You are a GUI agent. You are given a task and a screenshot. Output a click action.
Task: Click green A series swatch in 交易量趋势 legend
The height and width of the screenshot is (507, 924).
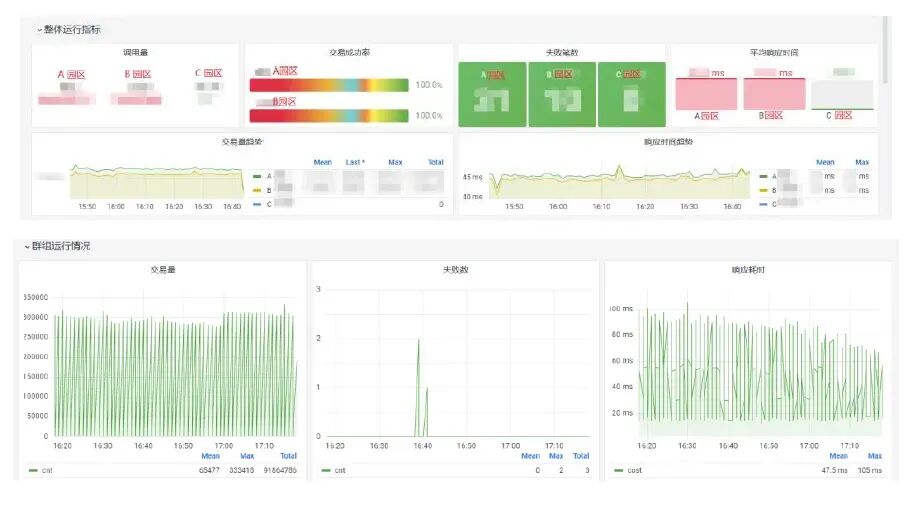[257, 176]
